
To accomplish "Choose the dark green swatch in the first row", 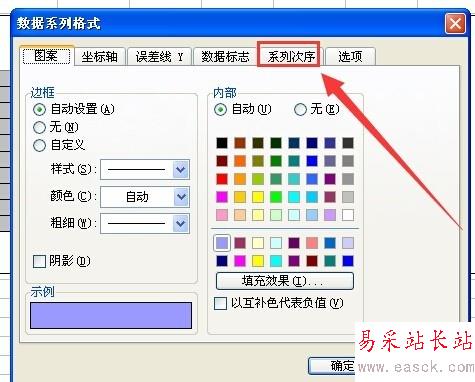I will 276,143.
